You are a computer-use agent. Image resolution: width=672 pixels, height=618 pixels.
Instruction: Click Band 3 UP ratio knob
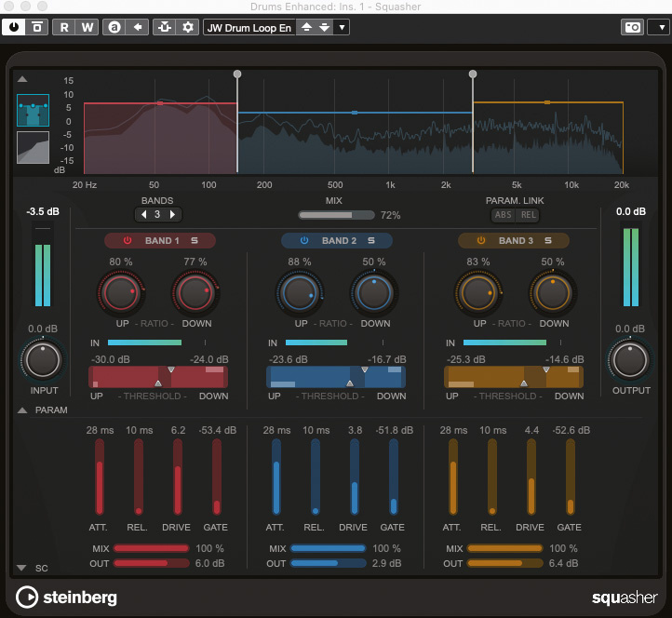[x=477, y=293]
